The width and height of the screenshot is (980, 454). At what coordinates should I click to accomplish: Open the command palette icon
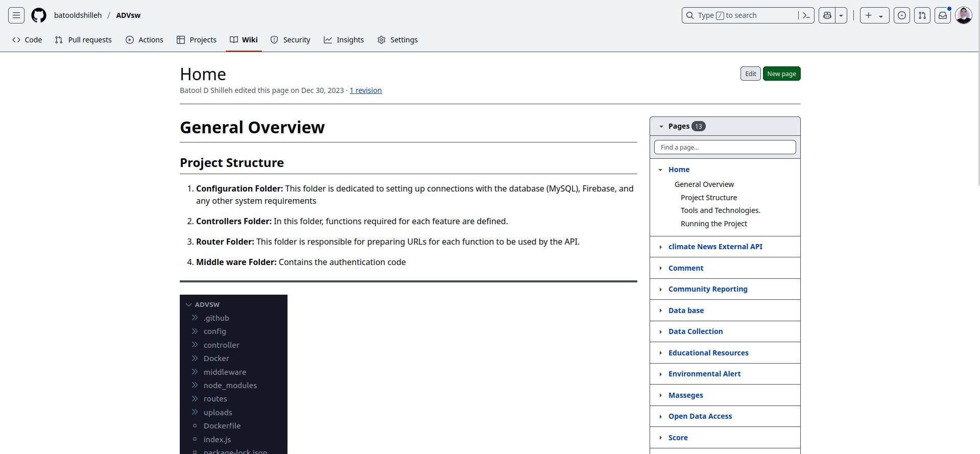point(806,15)
